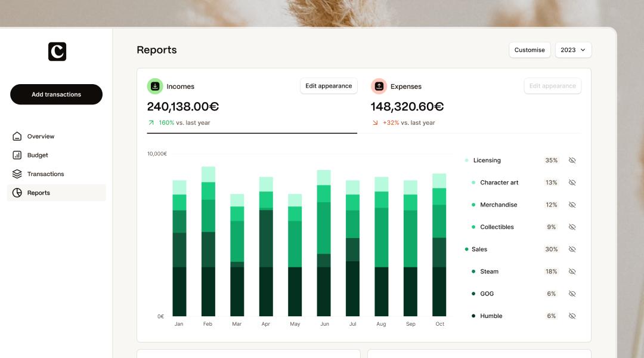The image size is (644, 358).
Task: Hide the Sales category from the chart
Action: click(572, 249)
